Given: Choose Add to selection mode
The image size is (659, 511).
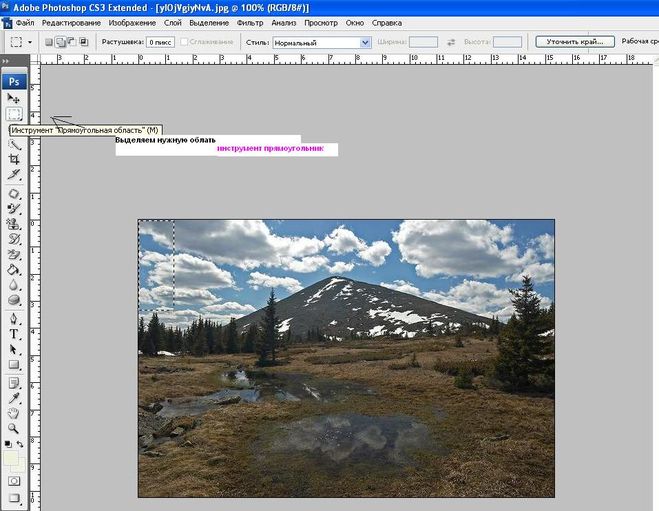Looking at the screenshot, I should 61,42.
